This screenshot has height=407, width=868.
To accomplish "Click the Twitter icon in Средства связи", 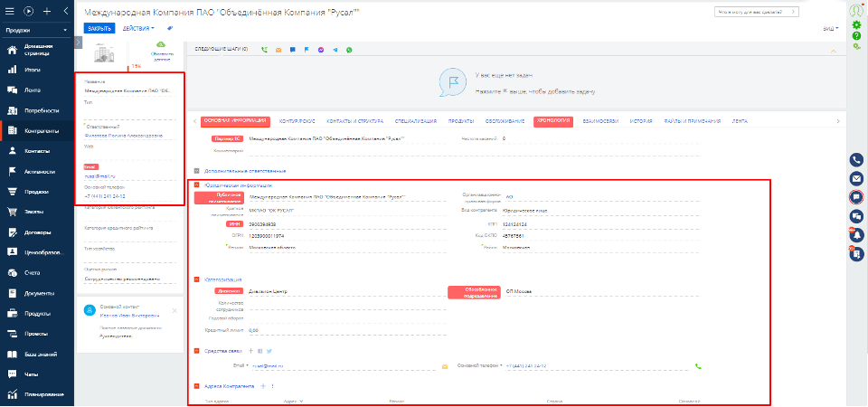I will (269, 351).
